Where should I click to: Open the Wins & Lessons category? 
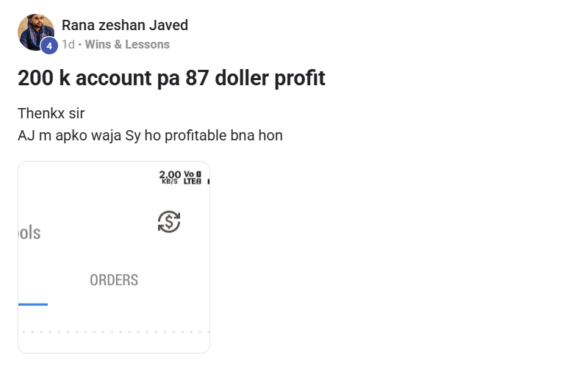point(127,45)
